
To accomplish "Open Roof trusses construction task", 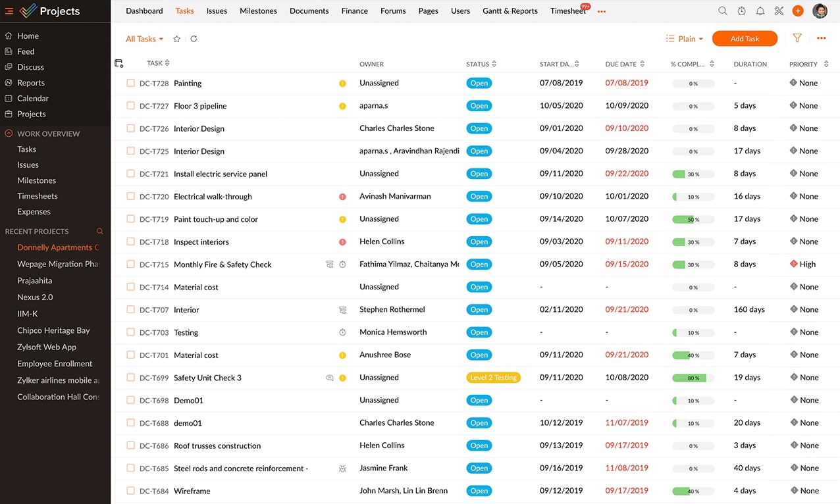I will [x=217, y=446].
